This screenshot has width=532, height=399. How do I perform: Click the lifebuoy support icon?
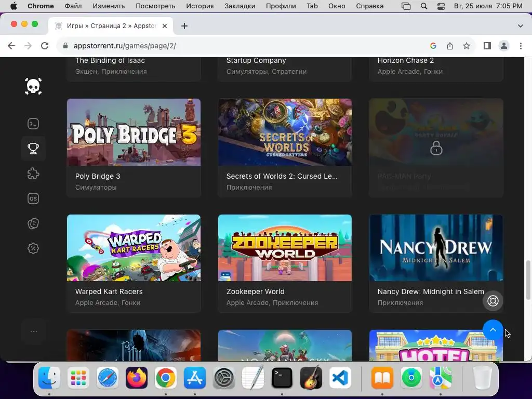click(493, 301)
